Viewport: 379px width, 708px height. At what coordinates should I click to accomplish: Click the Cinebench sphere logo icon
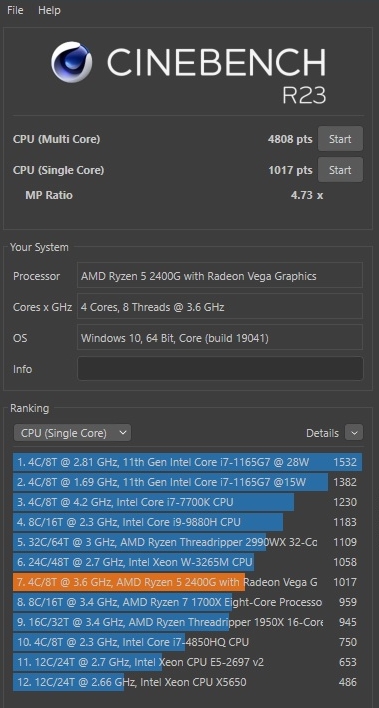point(72,62)
